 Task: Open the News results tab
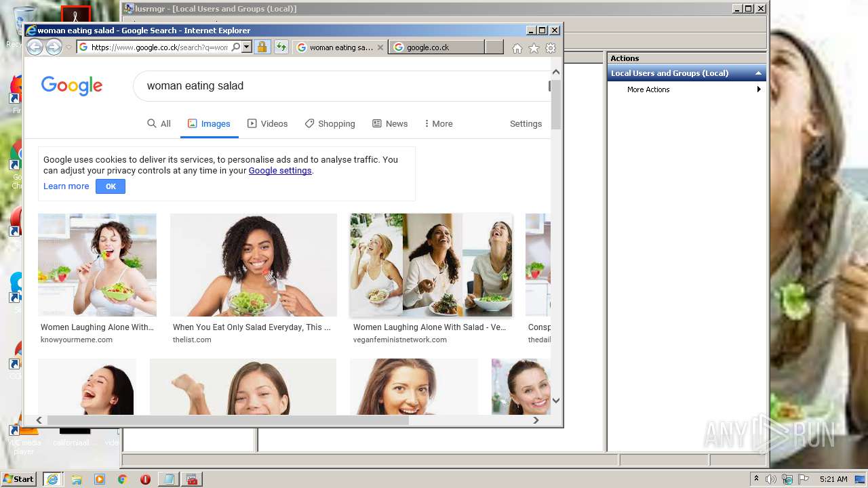[x=390, y=123]
